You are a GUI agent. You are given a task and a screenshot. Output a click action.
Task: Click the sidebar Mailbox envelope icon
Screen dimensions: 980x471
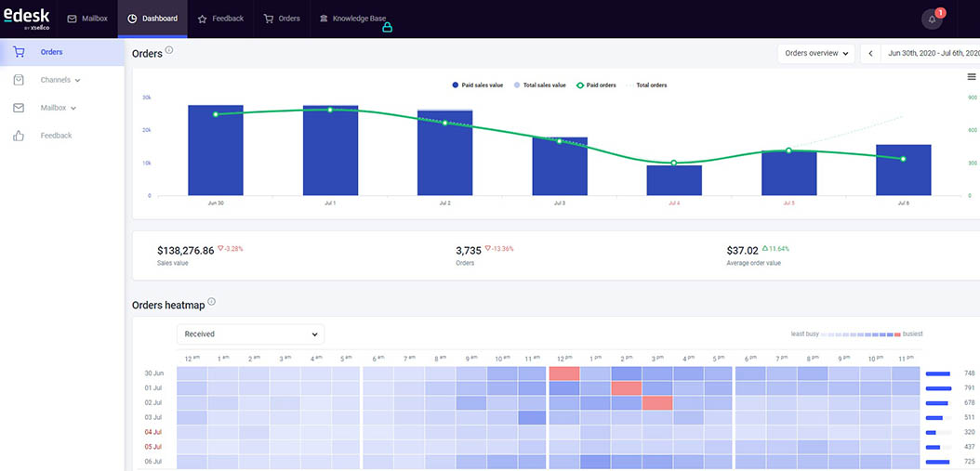click(19, 108)
